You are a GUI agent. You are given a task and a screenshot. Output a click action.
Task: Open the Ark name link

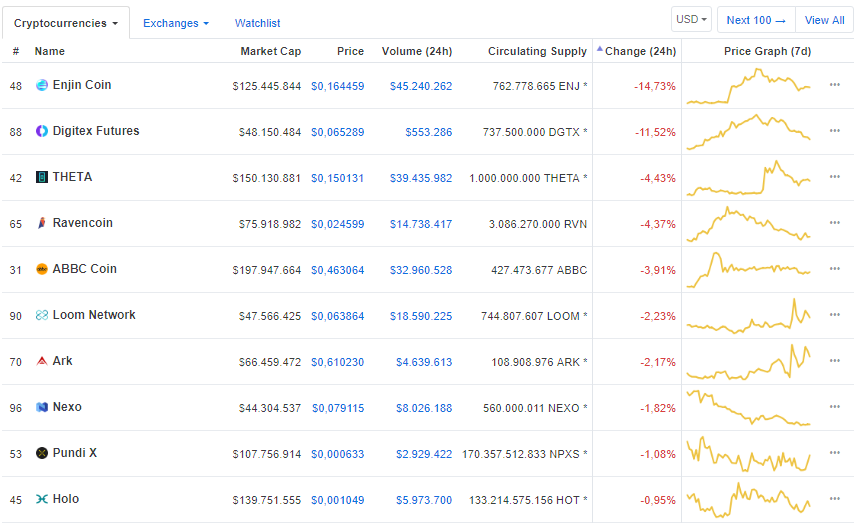[62, 361]
